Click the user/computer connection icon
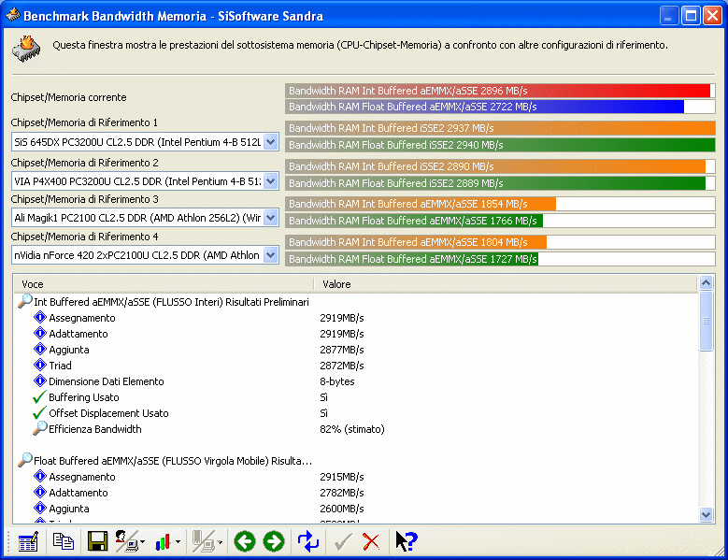Screen dimensions: 728x560 [x=126, y=541]
